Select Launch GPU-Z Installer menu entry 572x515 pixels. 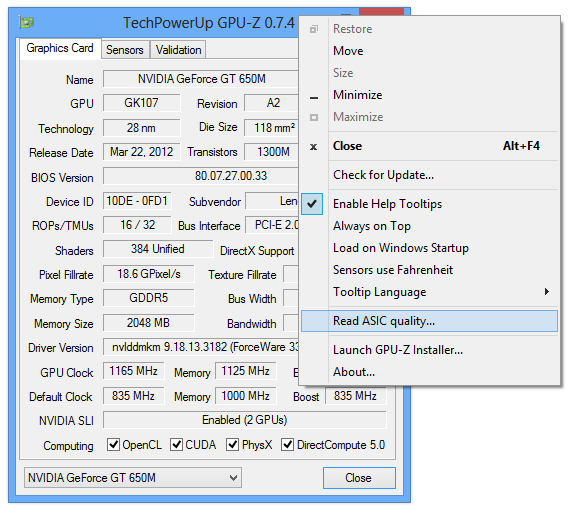430,350
